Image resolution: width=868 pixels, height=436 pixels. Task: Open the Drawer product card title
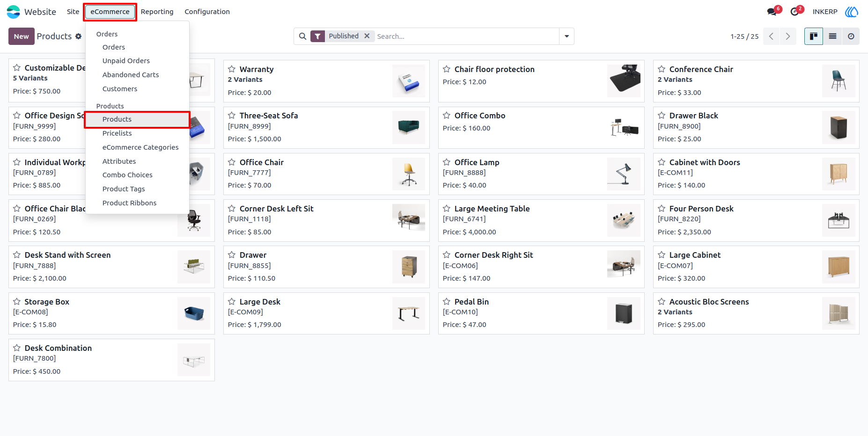253,255
